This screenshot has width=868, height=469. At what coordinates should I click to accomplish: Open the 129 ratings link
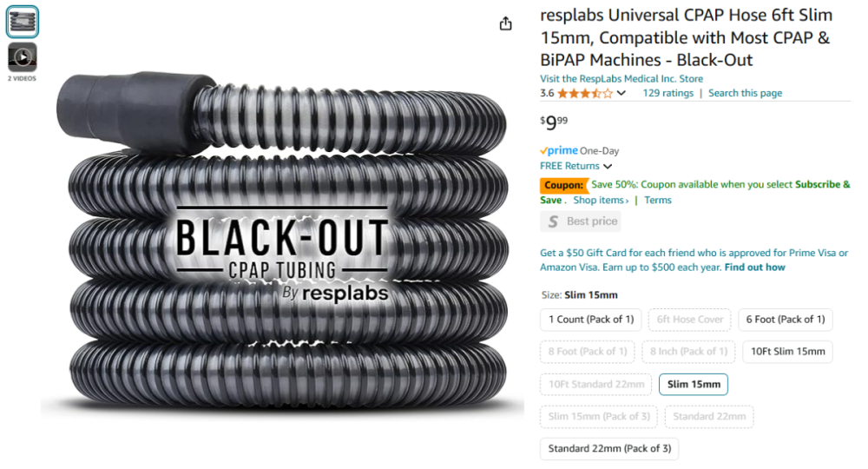tap(667, 93)
